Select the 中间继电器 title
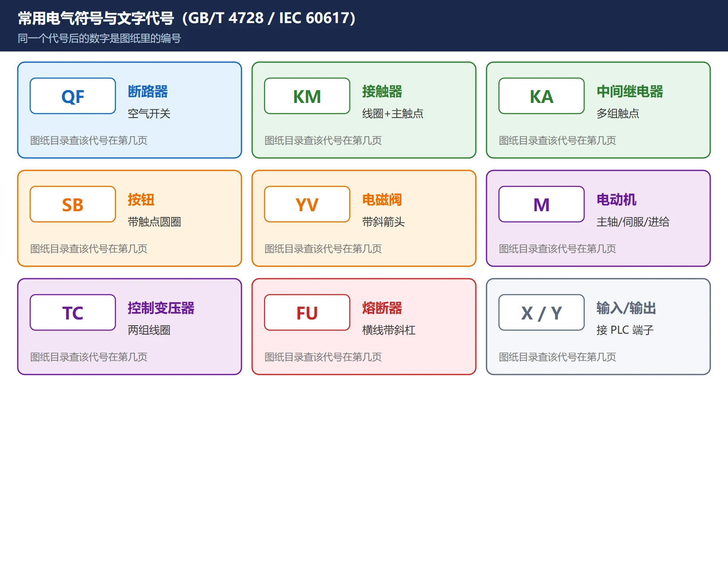 (630, 91)
